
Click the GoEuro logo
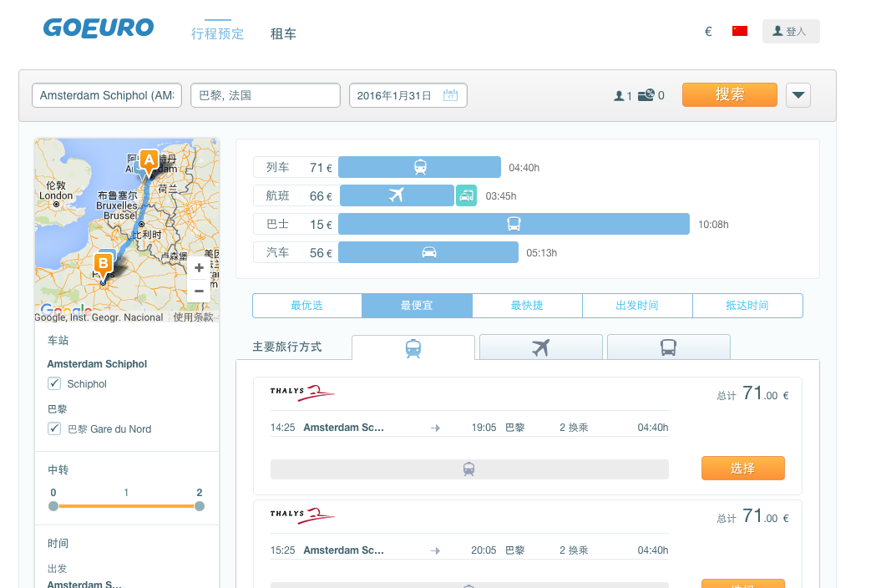pos(99,28)
